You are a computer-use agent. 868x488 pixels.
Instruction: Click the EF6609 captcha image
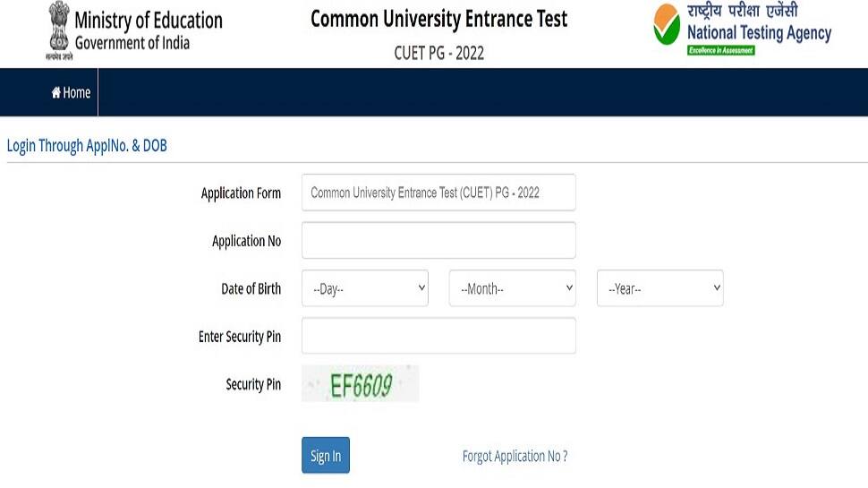(x=361, y=384)
